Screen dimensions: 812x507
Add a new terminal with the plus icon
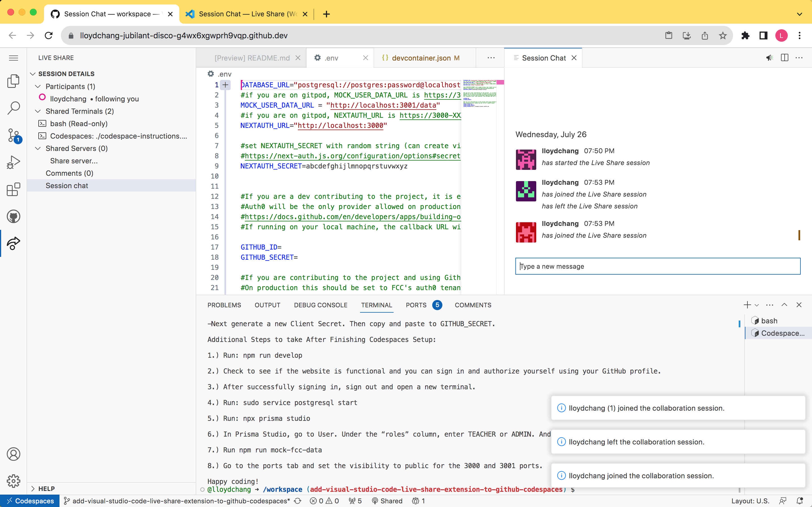(748, 305)
